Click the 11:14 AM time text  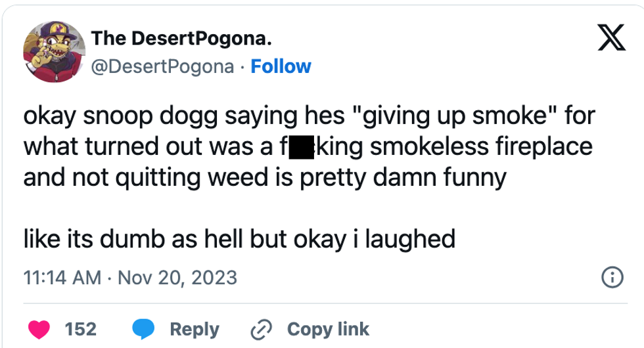pos(62,277)
